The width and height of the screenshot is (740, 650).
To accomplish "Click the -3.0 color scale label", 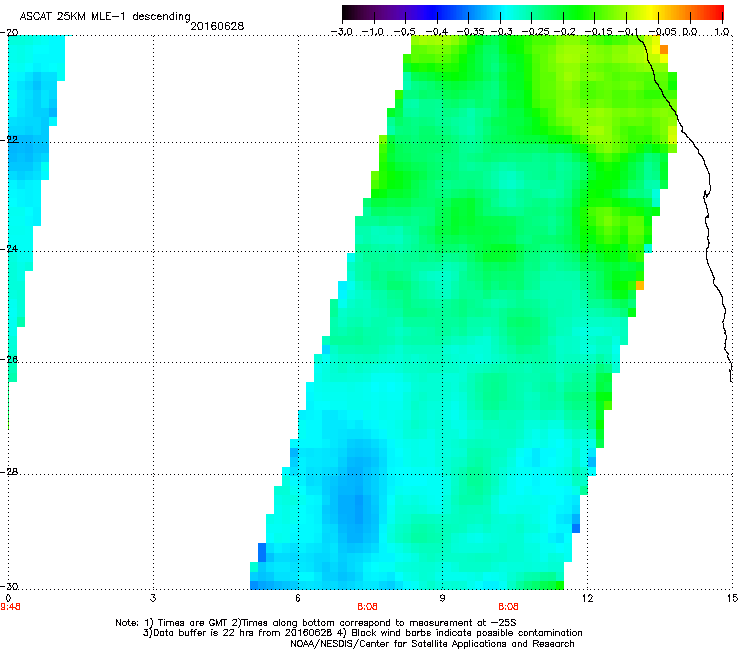I will 341,32.
